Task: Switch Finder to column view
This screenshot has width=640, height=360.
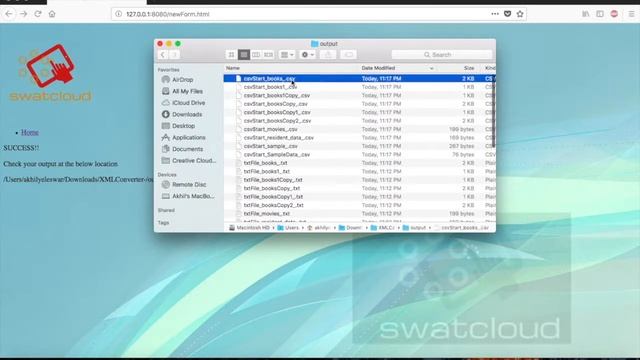Action: tap(256, 55)
